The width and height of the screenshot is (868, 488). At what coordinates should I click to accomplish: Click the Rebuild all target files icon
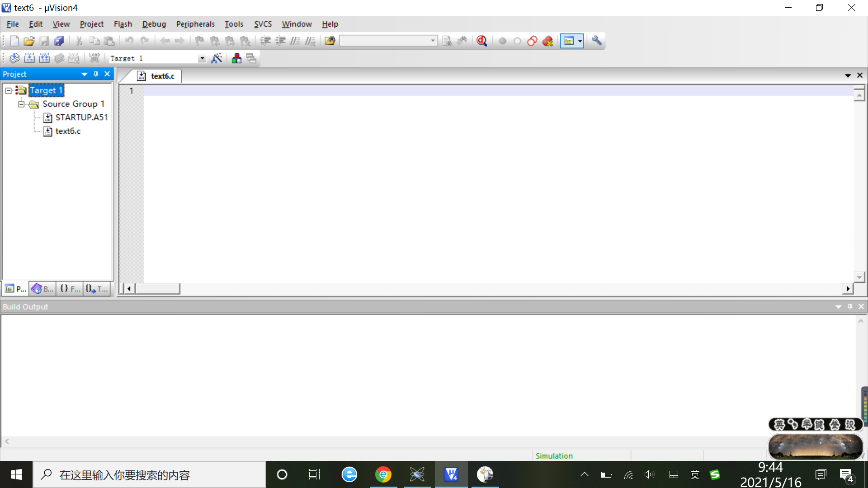point(44,58)
